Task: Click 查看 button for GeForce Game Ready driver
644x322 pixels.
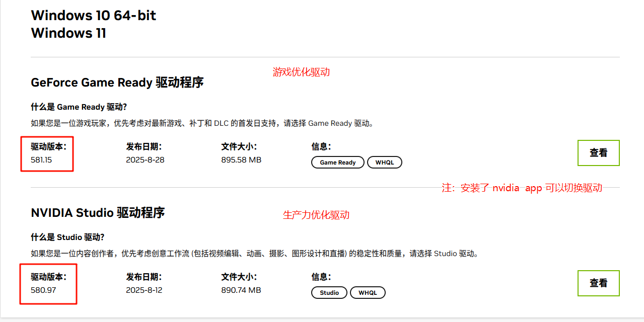Action: [x=598, y=153]
